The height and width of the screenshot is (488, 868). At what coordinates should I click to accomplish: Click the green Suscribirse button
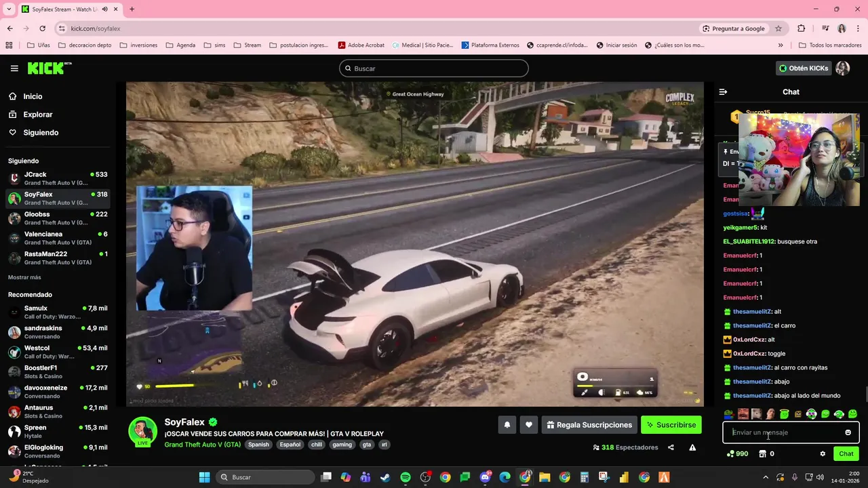(x=671, y=425)
